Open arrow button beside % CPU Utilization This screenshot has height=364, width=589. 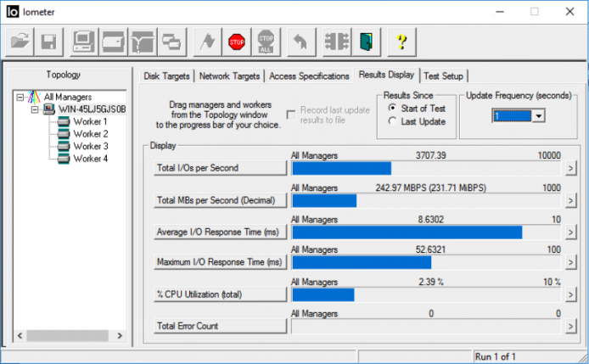[570, 294]
